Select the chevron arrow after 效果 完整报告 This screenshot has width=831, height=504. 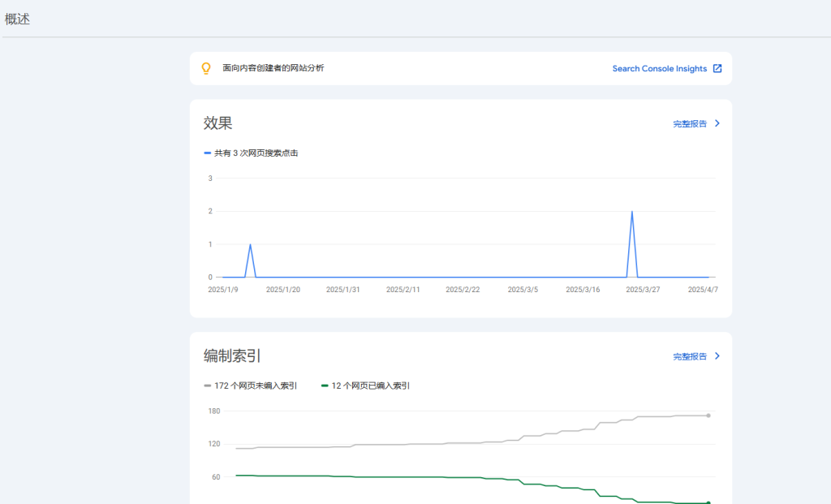718,123
